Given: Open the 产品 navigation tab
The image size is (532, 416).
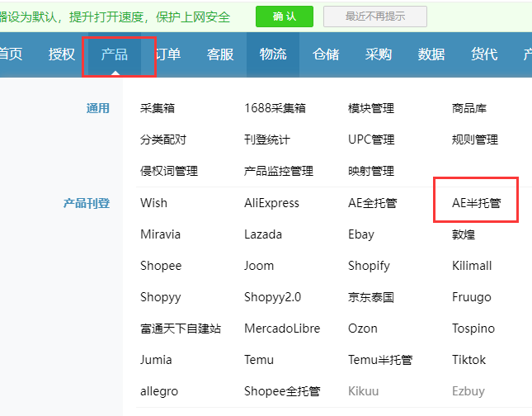Looking at the screenshot, I should tap(115, 54).
